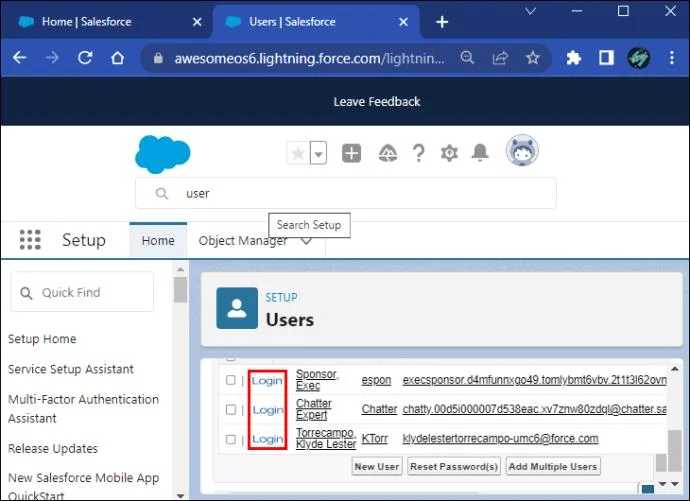
Task: Check the box for Sponsor, Exec row
Action: 231,380
